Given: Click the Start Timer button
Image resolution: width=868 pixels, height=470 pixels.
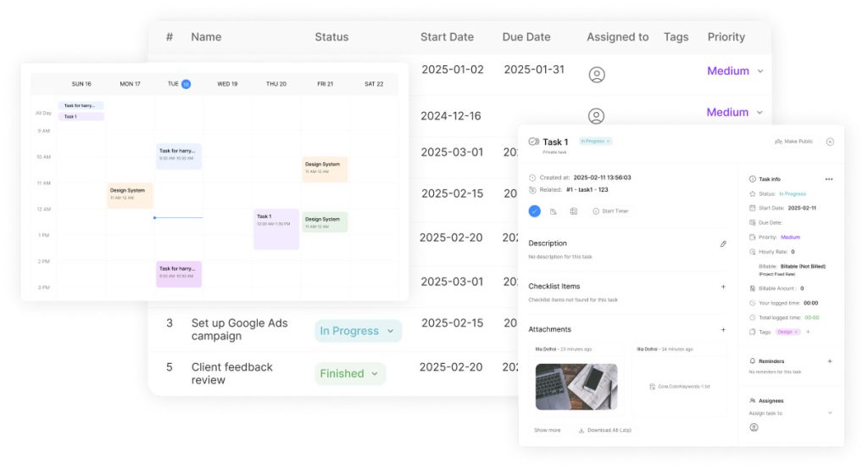Looking at the screenshot, I should click(x=610, y=211).
